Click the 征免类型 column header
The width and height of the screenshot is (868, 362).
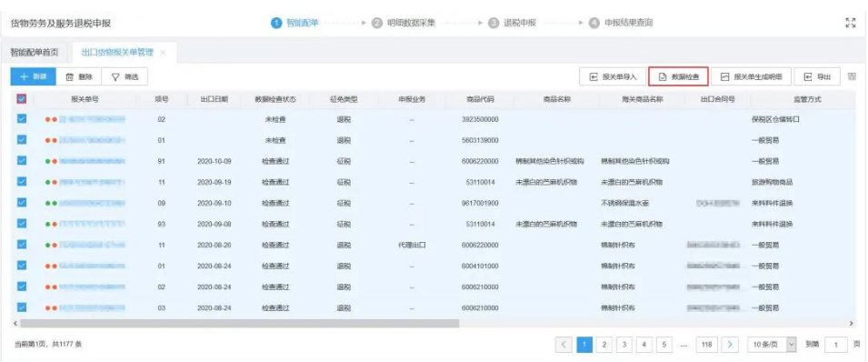[344, 99]
